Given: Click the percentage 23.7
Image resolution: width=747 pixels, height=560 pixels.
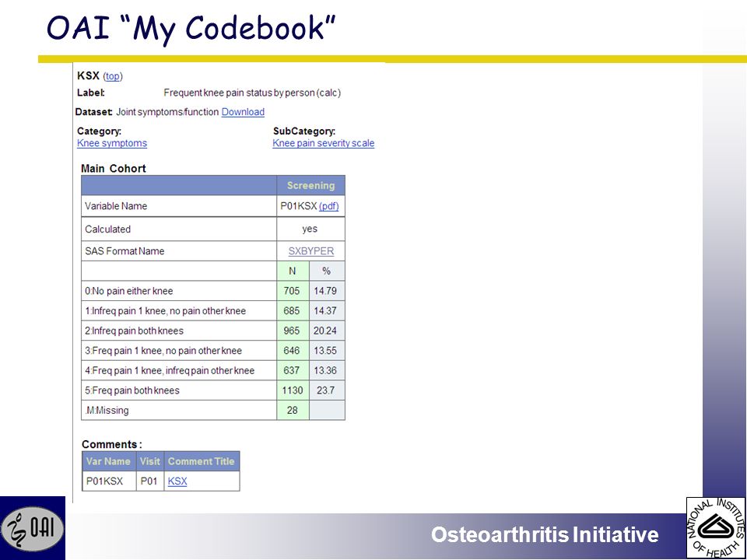Looking at the screenshot, I should [326, 390].
